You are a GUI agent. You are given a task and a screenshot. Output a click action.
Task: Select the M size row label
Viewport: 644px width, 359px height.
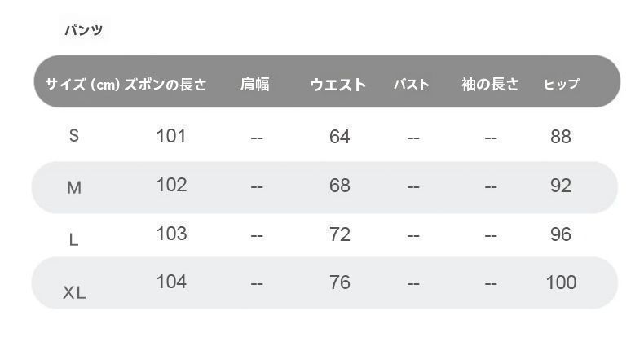pos(74,187)
